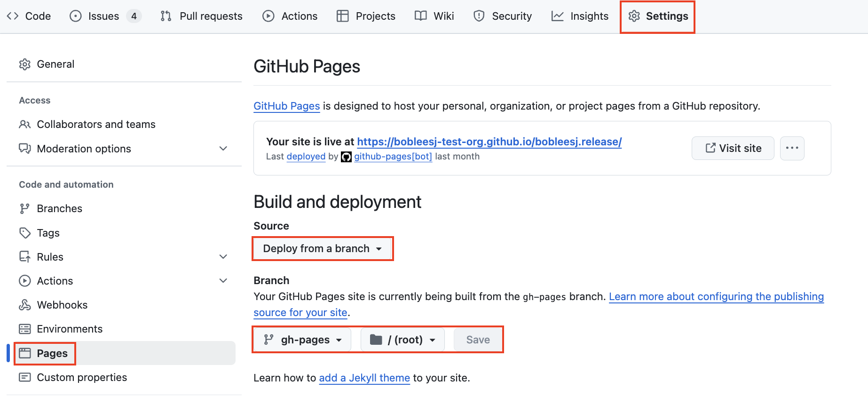The height and width of the screenshot is (397, 868).
Task: Select the Tags label in sidebar
Action: click(48, 233)
